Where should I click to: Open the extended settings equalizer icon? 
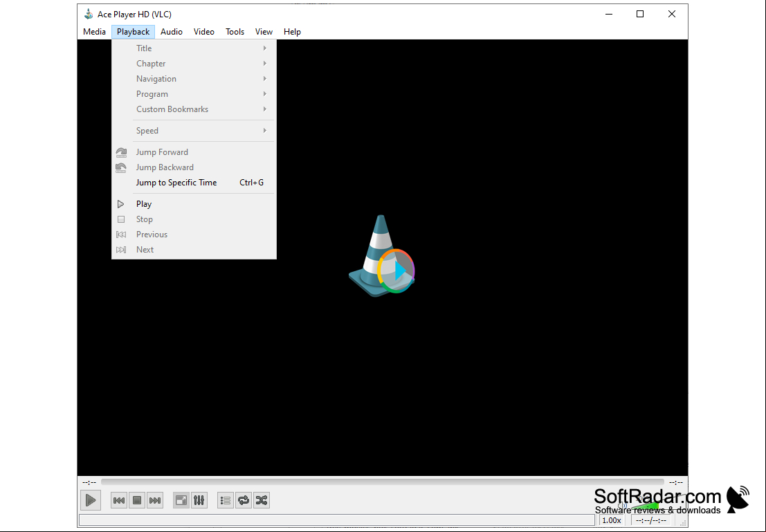[199, 500]
